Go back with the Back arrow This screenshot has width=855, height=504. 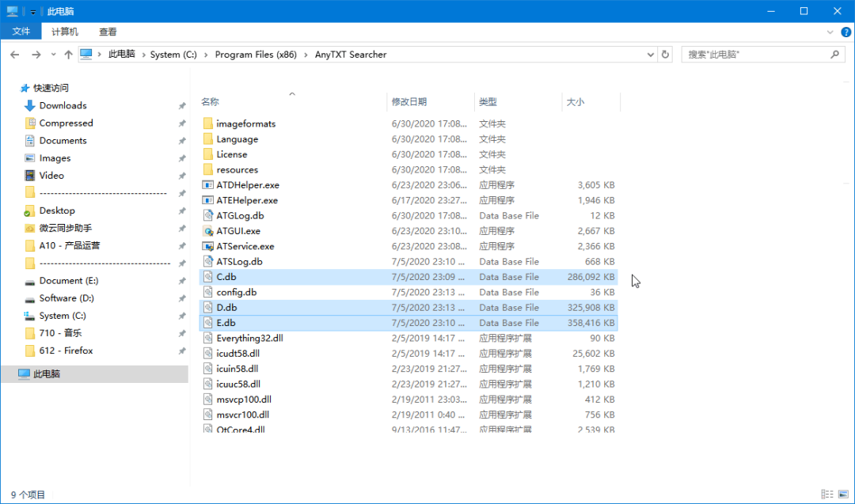tap(15, 55)
